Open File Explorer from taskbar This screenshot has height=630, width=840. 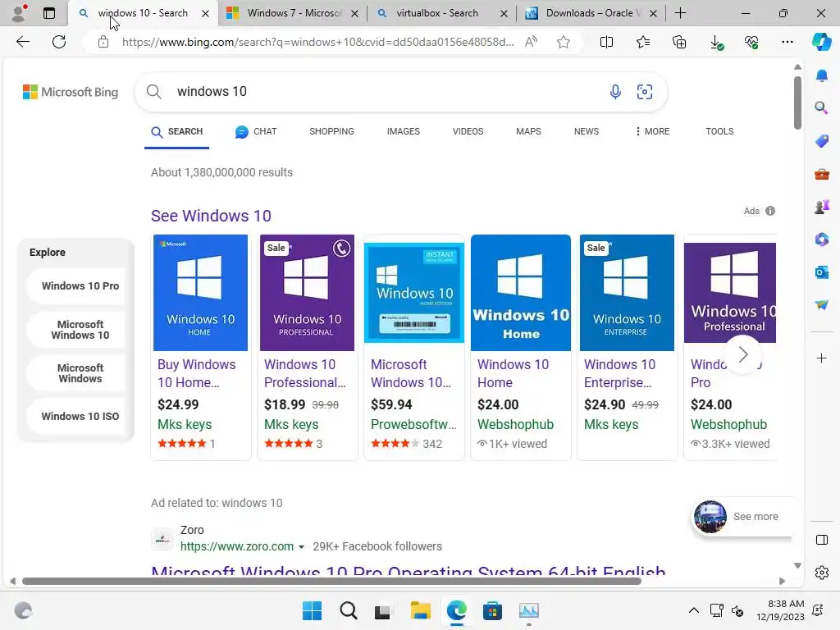(x=421, y=610)
